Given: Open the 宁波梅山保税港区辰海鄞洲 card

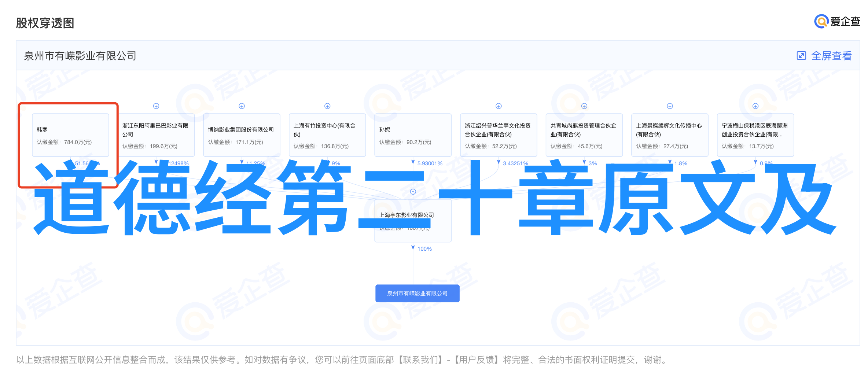Looking at the screenshot, I should [755, 135].
